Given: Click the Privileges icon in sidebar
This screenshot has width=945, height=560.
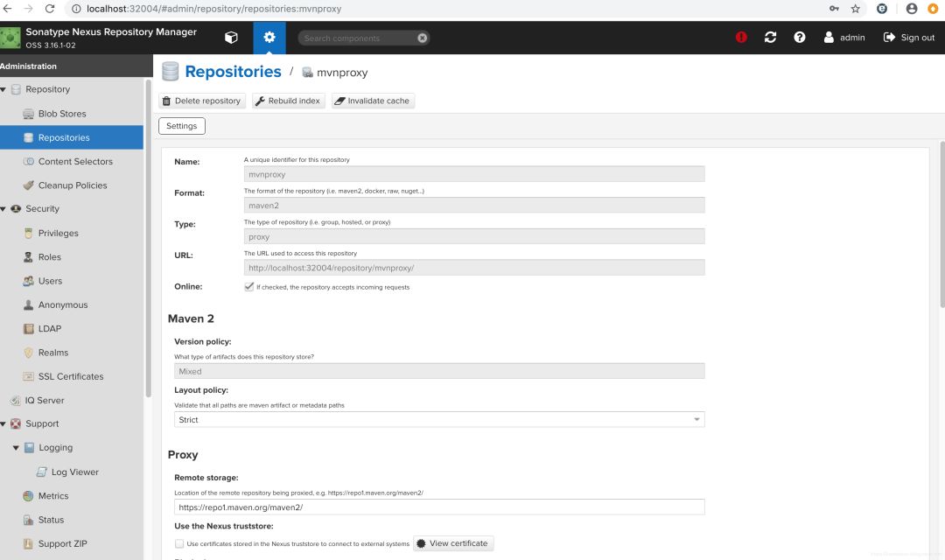Looking at the screenshot, I should (28, 234).
